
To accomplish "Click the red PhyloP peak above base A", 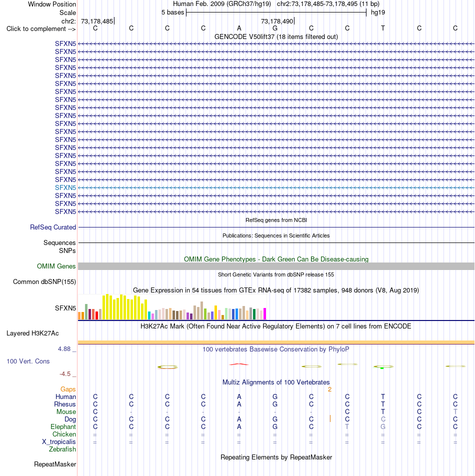I will pos(239,364).
